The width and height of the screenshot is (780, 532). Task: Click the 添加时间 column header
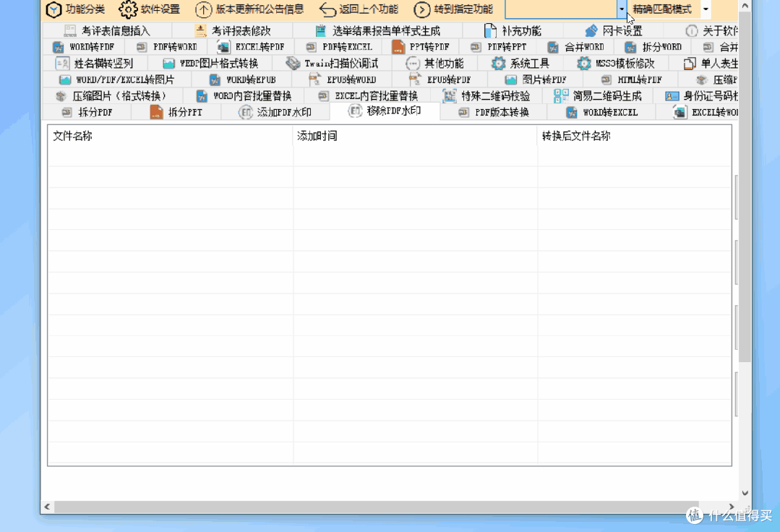point(415,136)
